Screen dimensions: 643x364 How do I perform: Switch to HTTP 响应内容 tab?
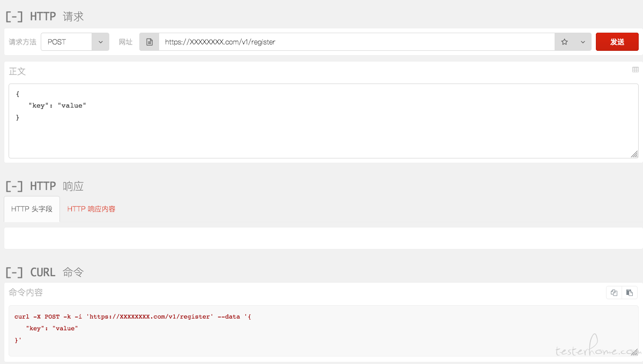(91, 209)
